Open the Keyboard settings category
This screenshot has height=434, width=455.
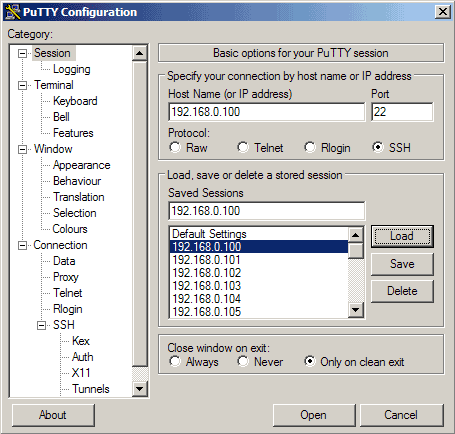point(75,101)
